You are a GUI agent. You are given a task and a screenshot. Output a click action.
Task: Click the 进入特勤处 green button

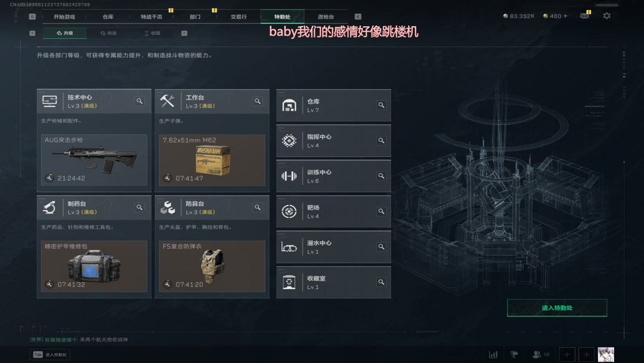(x=557, y=307)
